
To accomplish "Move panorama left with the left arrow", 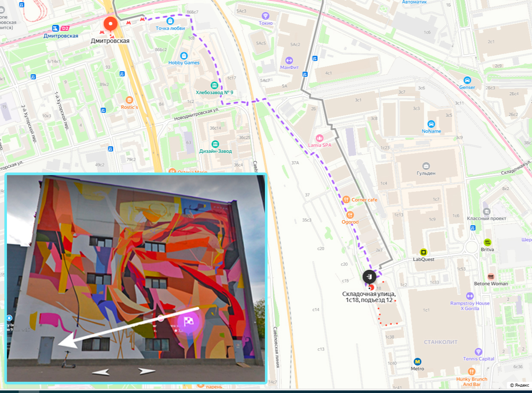I will click(x=101, y=372).
